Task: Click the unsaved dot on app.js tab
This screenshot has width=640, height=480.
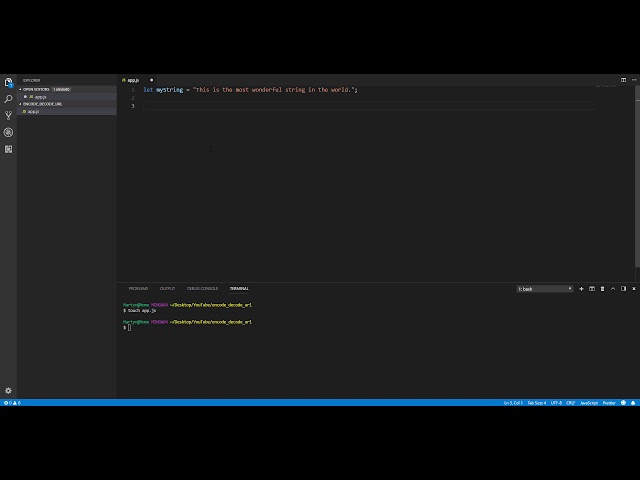Action: [x=151, y=80]
